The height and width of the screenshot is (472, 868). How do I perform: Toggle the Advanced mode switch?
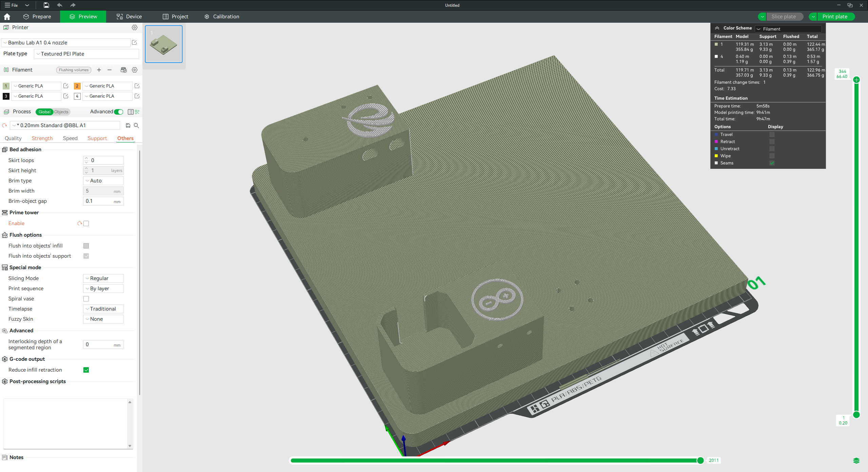click(119, 112)
